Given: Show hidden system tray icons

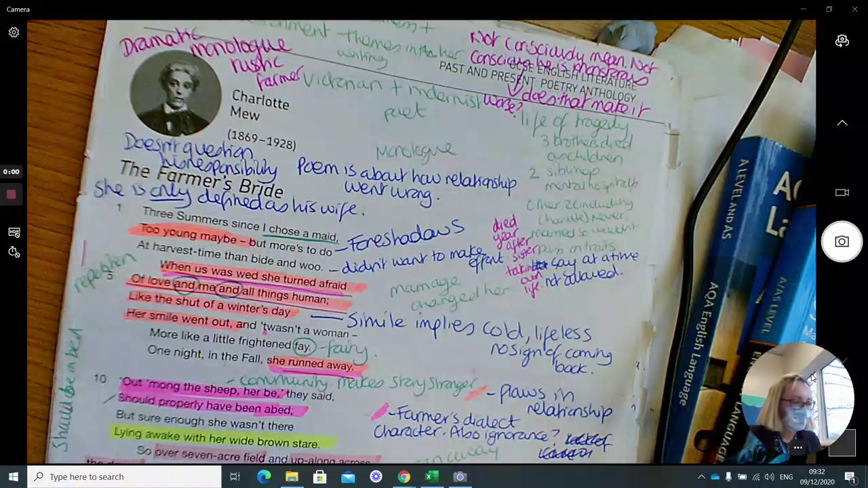Looking at the screenshot, I should click(x=701, y=476).
